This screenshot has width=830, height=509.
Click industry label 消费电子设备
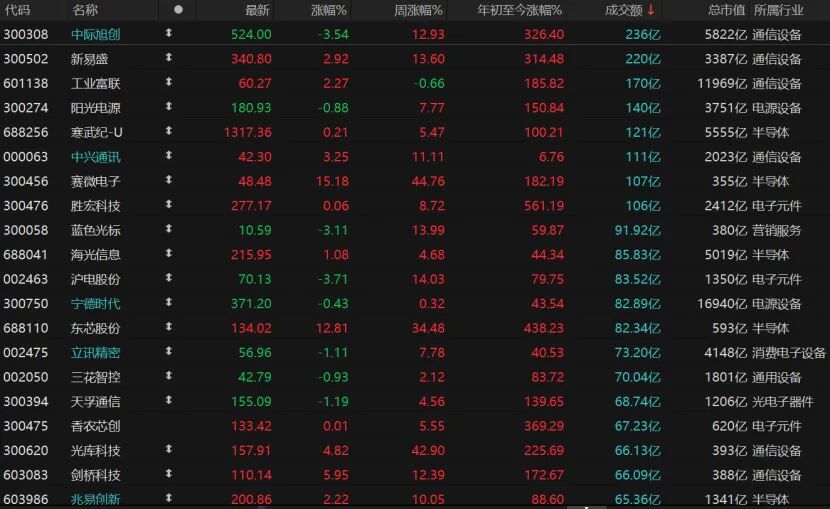pyautogui.click(x=789, y=353)
